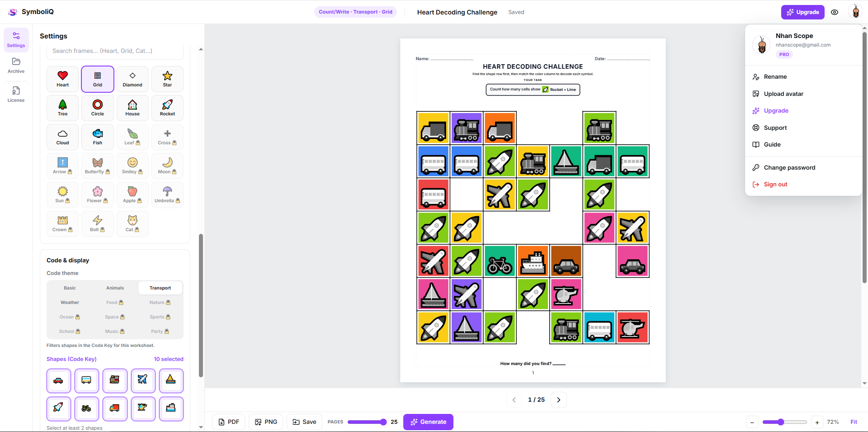Export worksheet as PNG
Viewport: 868px width, 432px height.
[266, 422]
